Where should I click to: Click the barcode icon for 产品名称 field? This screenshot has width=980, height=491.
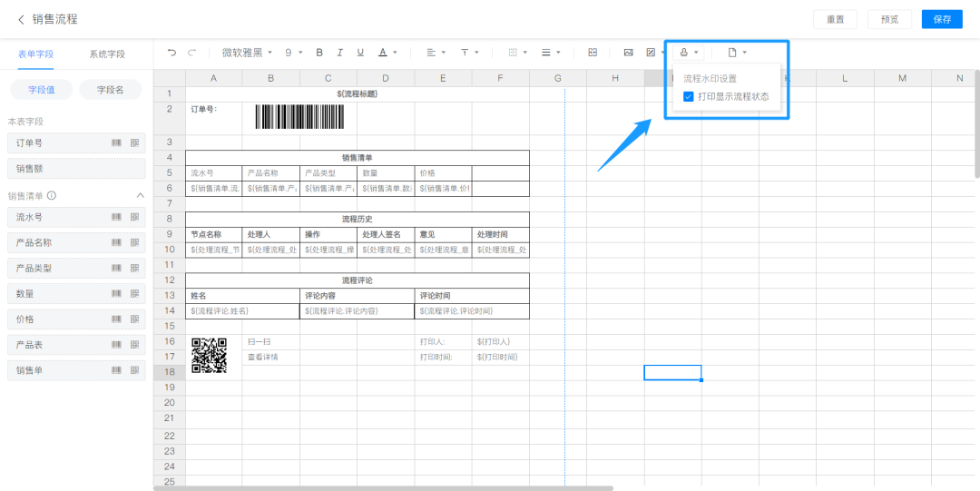[x=117, y=242]
